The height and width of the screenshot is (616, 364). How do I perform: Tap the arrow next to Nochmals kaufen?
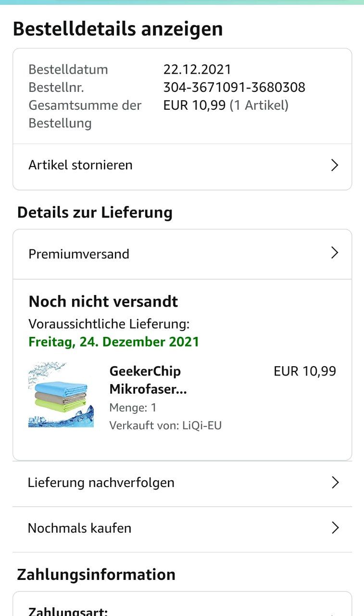pos(335,528)
